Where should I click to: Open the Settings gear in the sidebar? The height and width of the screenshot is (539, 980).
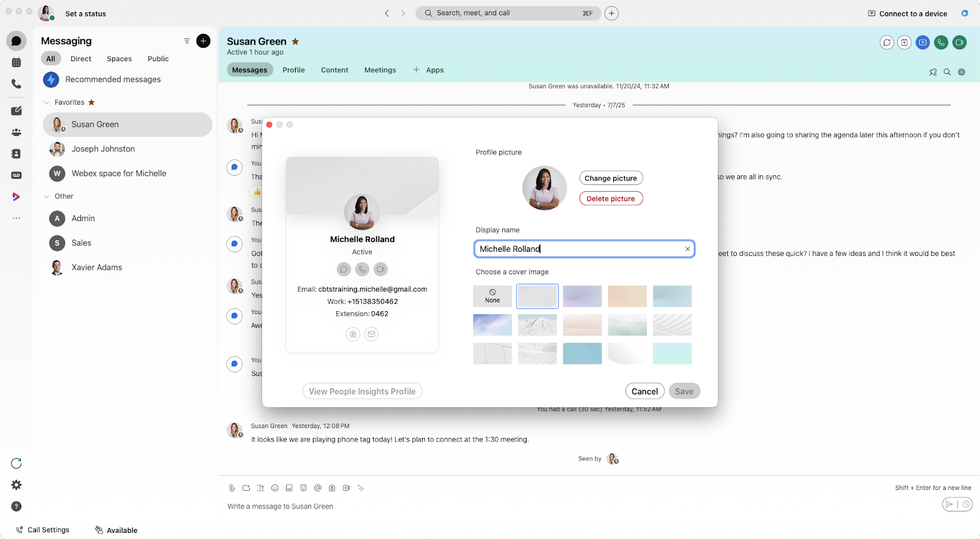click(x=17, y=484)
